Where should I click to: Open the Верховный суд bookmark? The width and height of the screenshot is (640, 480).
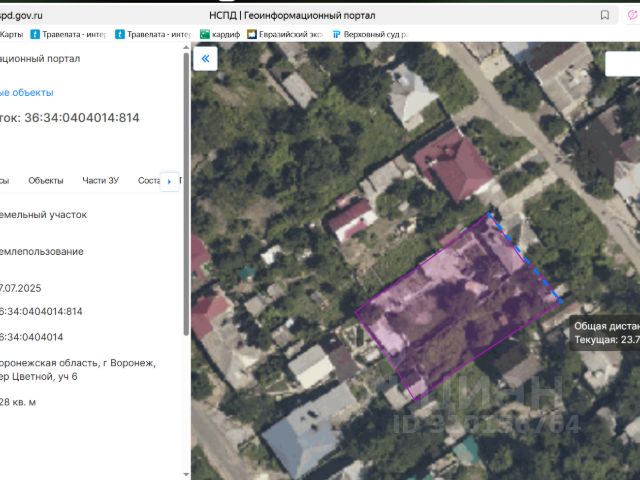click(x=371, y=35)
